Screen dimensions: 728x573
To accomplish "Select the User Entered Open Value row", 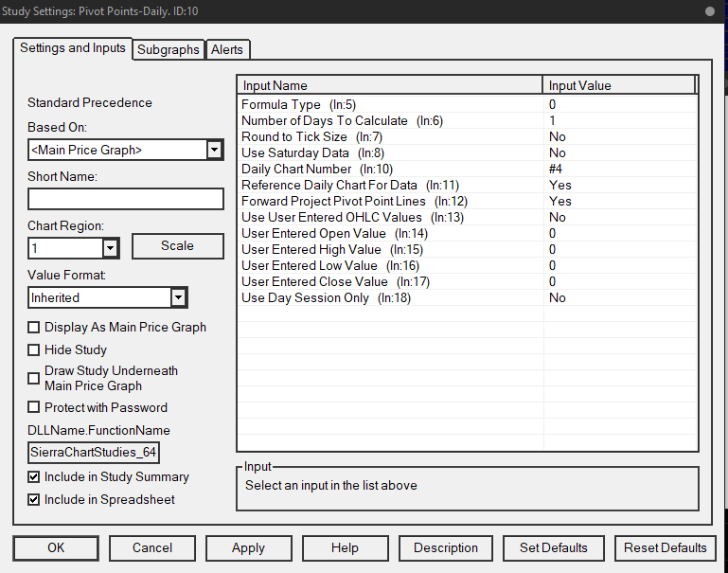I will [468, 234].
